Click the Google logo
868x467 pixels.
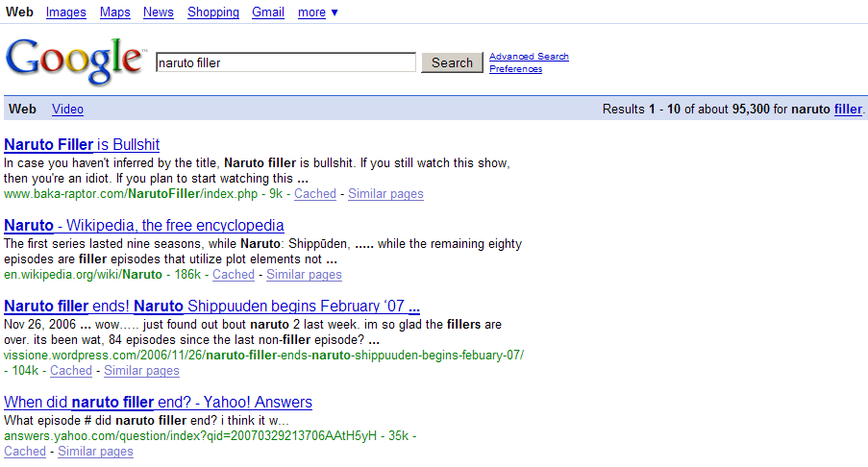tap(74, 61)
